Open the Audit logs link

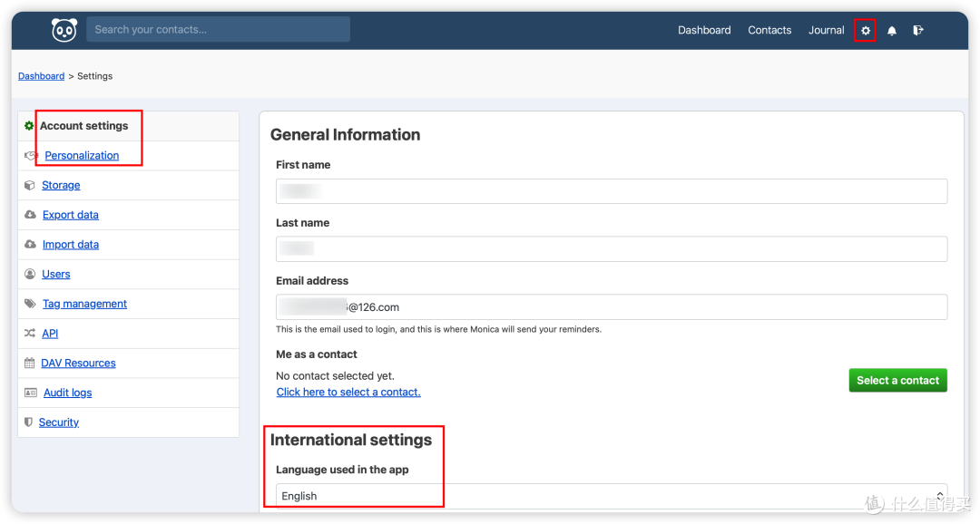pos(67,393)
